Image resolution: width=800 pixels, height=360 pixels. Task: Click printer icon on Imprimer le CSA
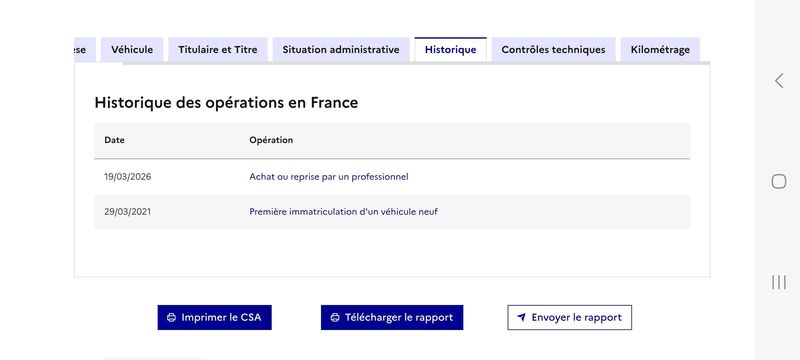171,318
